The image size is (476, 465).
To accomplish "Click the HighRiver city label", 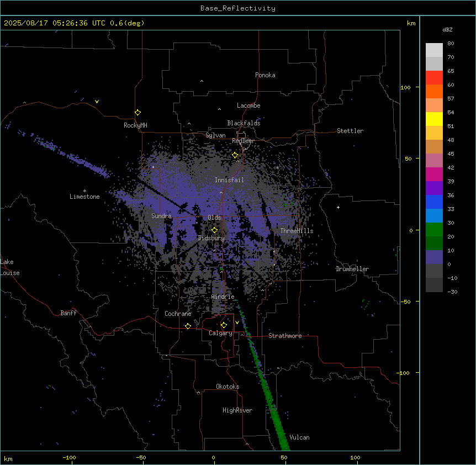I will pyautogui.click(x=237, y=410).
